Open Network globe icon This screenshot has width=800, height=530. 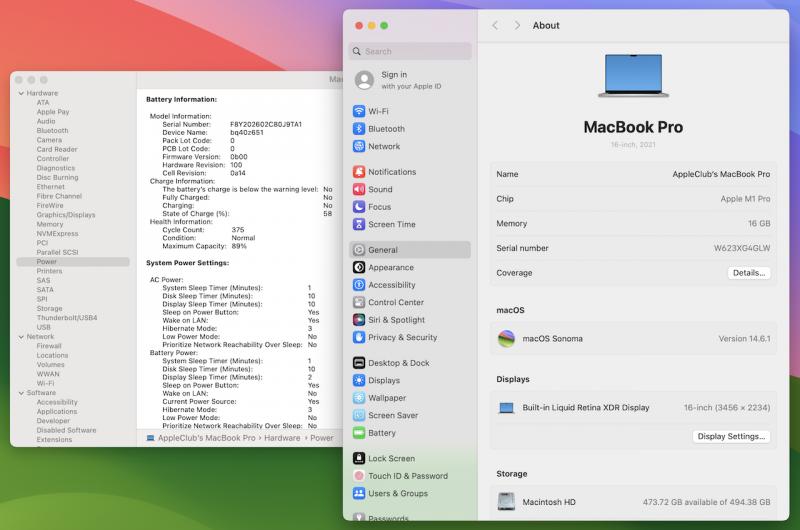click(x=359, y=146)
